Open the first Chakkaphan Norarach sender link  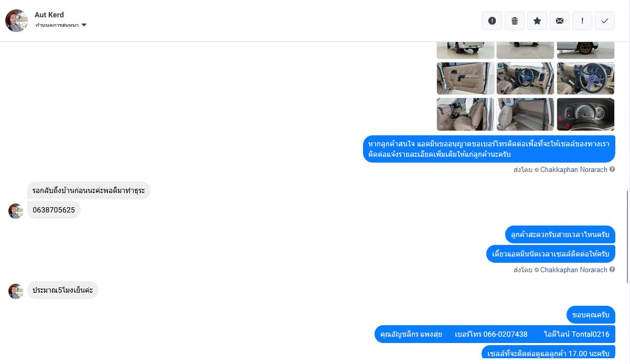click(573, 169)
